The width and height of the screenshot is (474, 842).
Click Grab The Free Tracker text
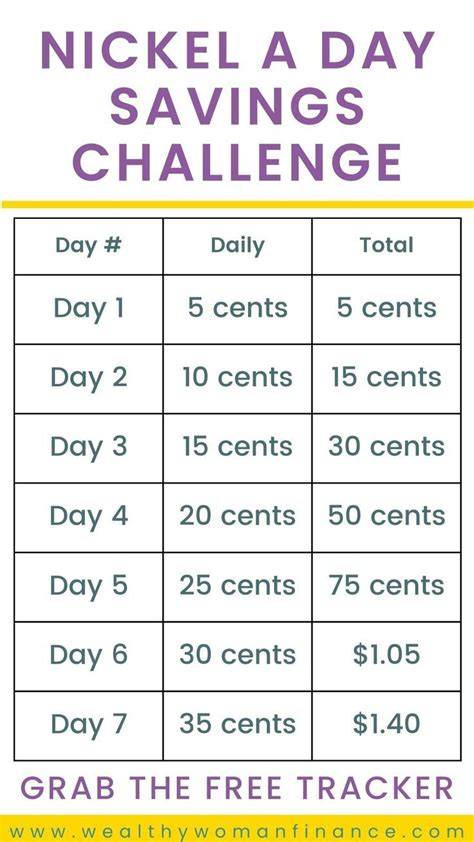point(237,788)
